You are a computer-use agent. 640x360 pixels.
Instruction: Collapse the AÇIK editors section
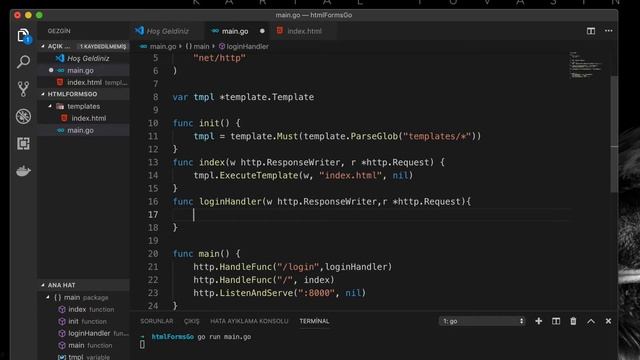(x=43, y=46)
